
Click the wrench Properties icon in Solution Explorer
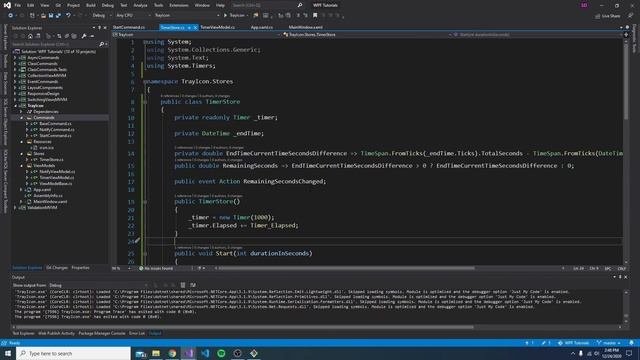[x=84, y=36]
